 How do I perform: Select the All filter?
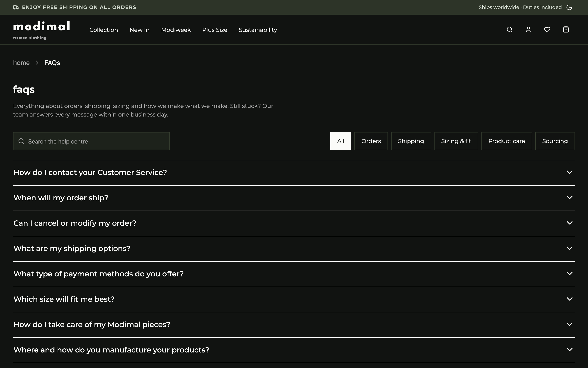(341, 141)
